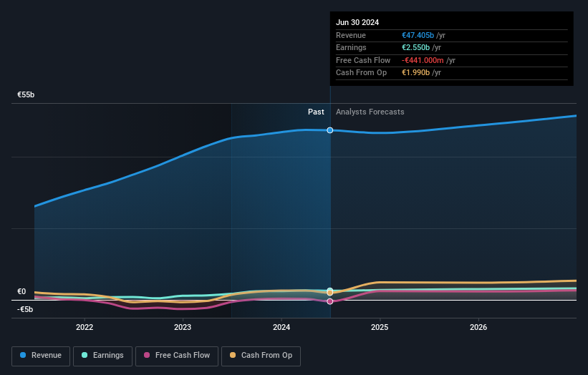Click the Free Cash Flow label in tooltip

point(363,60)
